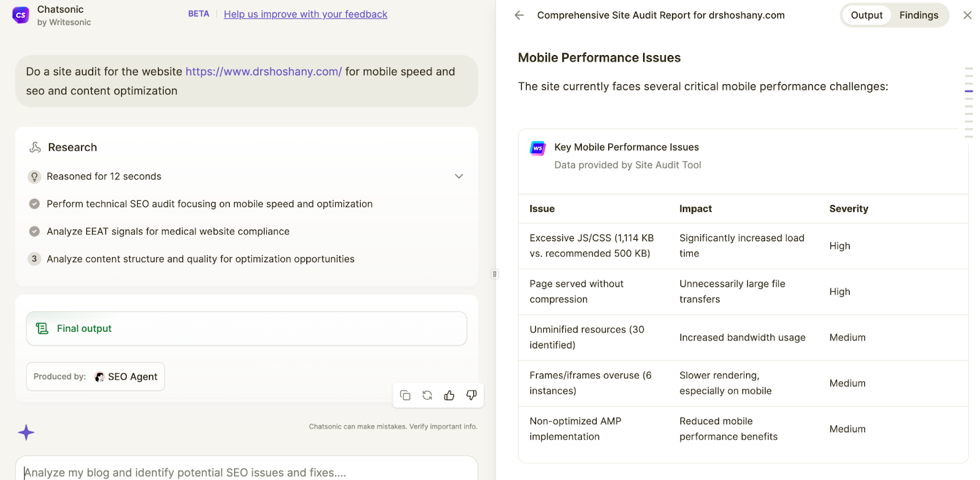This screenshot has width=980, height=480.
Task: Click the Chatsonic logo icon
Action: [x=21, y=15]
